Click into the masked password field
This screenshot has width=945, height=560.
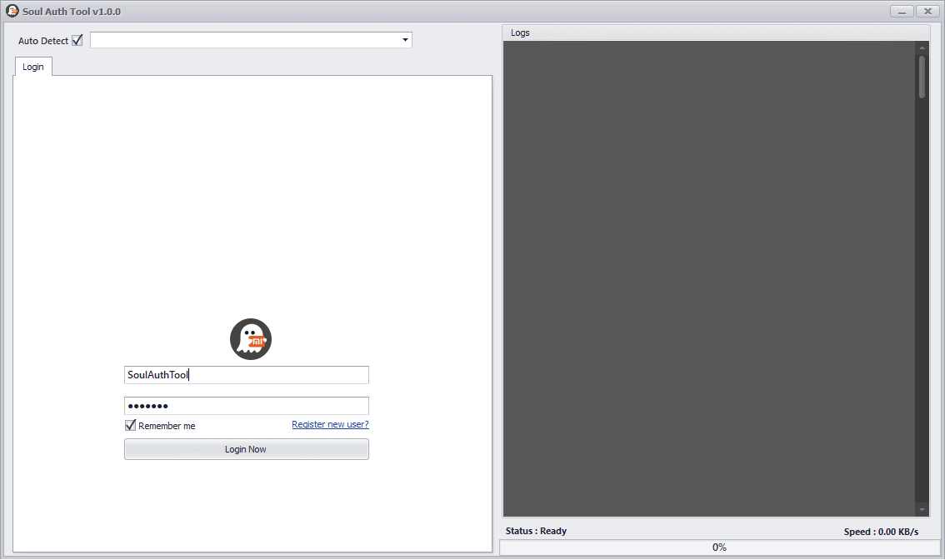(x=247, y=406)
